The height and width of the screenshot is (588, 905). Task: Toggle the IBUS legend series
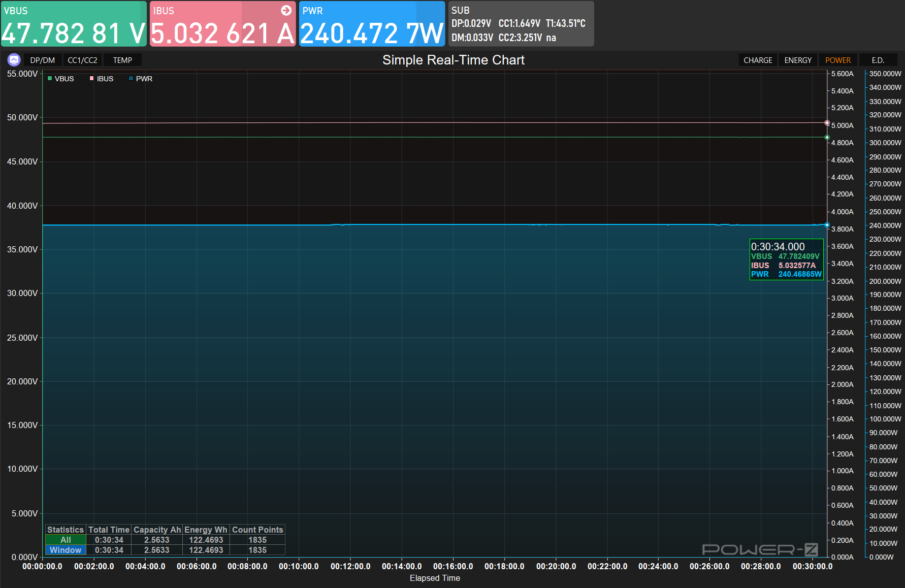[102, 79]
